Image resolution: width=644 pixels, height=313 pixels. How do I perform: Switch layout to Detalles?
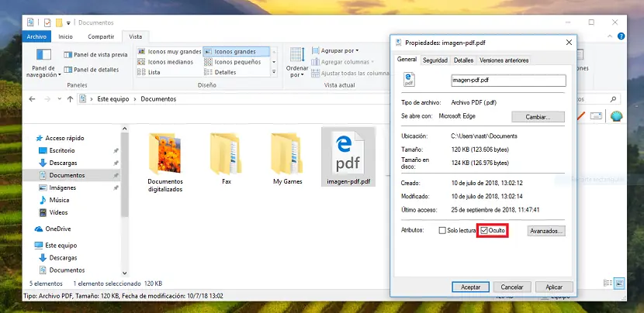tap(220, 72)
